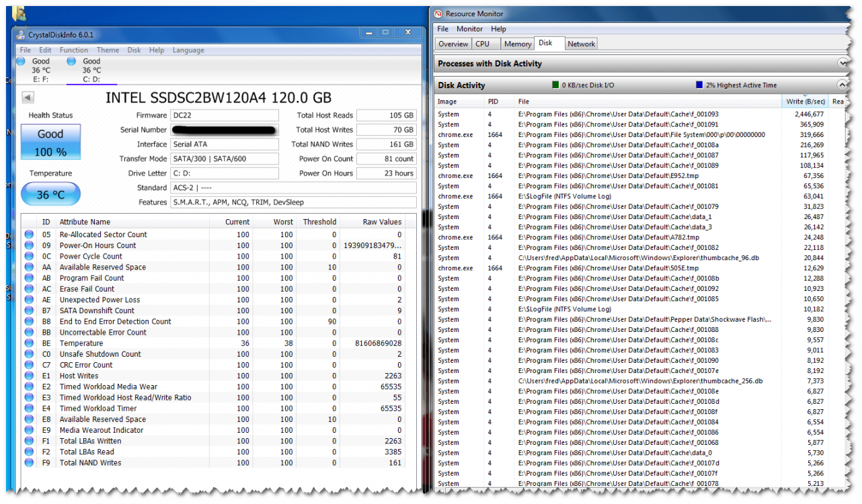
Task: Click the Resource Monitor title bar icon
Action: [438, 13]
